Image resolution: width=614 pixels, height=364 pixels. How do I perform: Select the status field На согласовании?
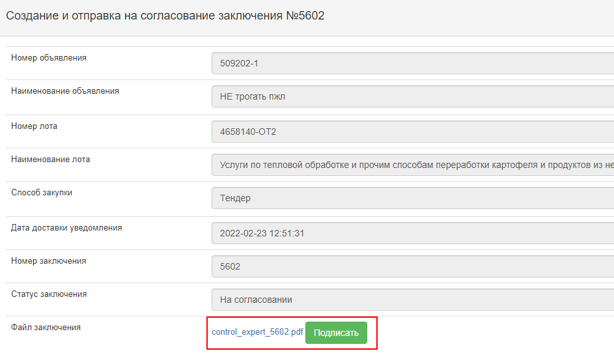click(x=413, y=300)
